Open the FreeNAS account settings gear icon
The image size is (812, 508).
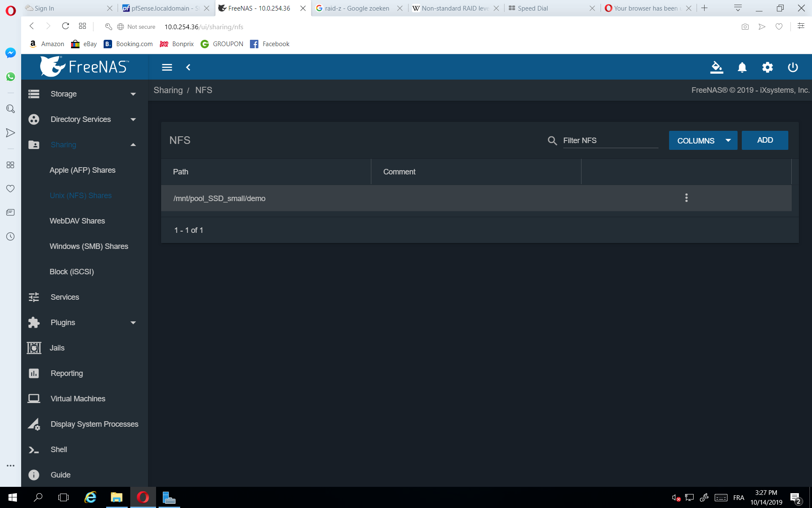(x=767, y=67)
